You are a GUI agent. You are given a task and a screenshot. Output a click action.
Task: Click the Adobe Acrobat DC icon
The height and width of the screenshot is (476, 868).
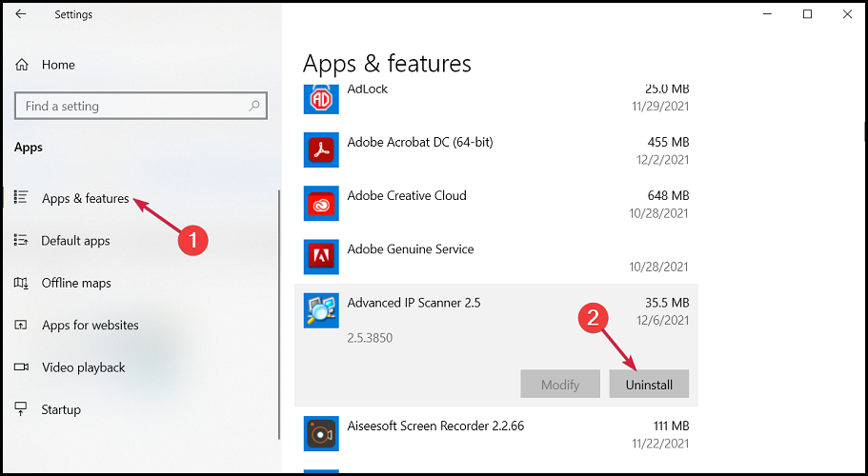[x=321, y=149]
